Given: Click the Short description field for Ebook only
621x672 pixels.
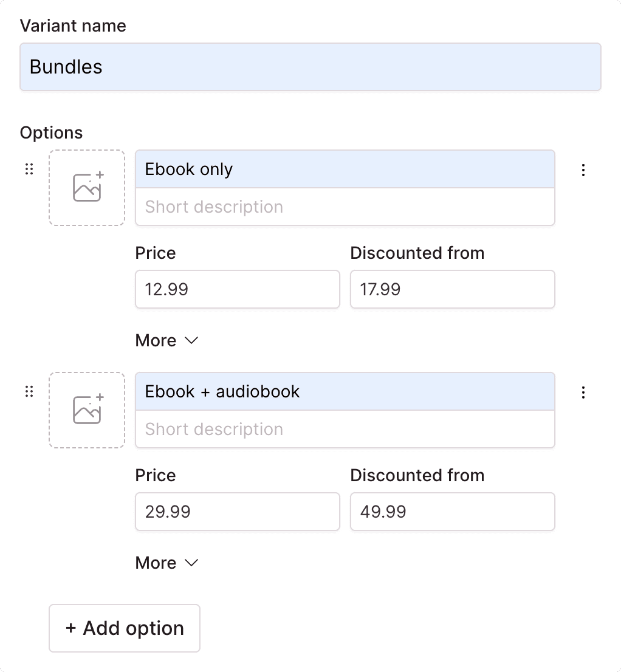Looking at the screenshot, I should (345, 207).
